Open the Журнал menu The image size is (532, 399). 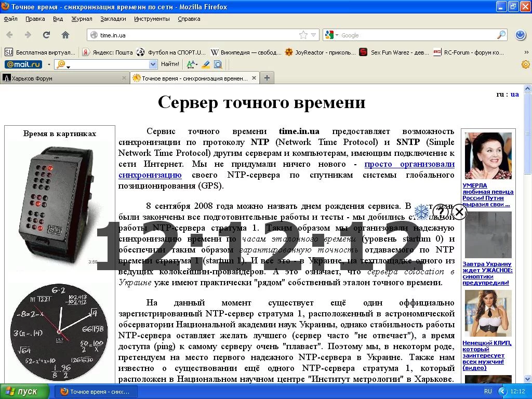pos(82,19)
